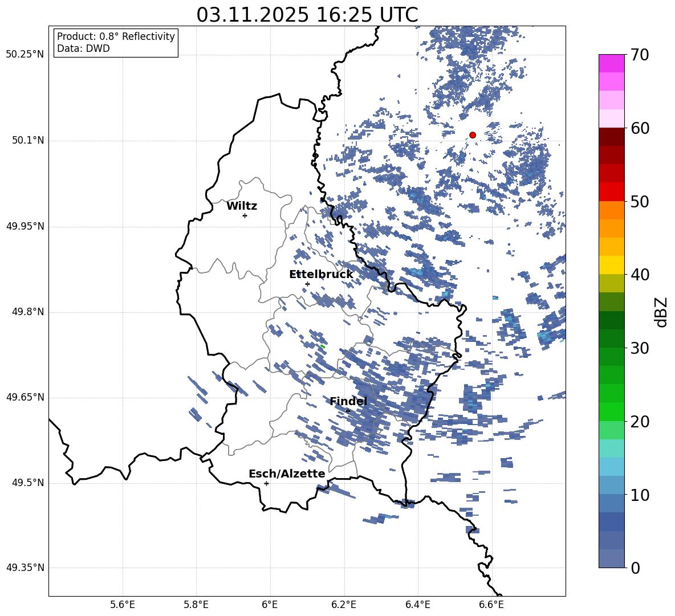Click the dark red colorbar segment below 60
This screenshot has height=616, width=675.
coord(612,137)
